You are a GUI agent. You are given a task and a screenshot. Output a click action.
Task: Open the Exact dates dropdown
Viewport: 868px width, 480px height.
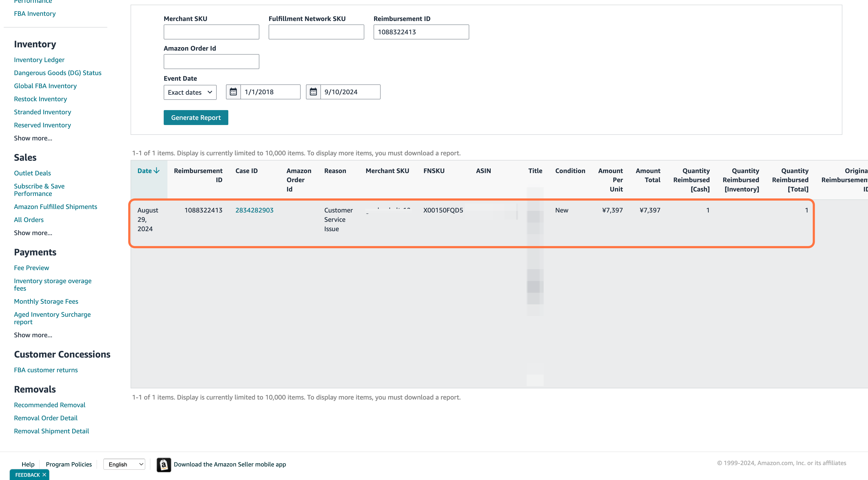(x=190, y=92)
